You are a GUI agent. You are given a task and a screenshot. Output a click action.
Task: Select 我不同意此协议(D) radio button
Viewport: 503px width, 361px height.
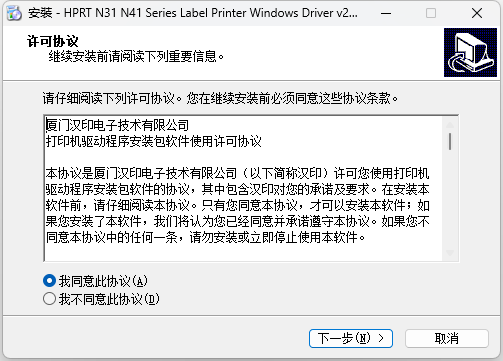pos(50,299)
